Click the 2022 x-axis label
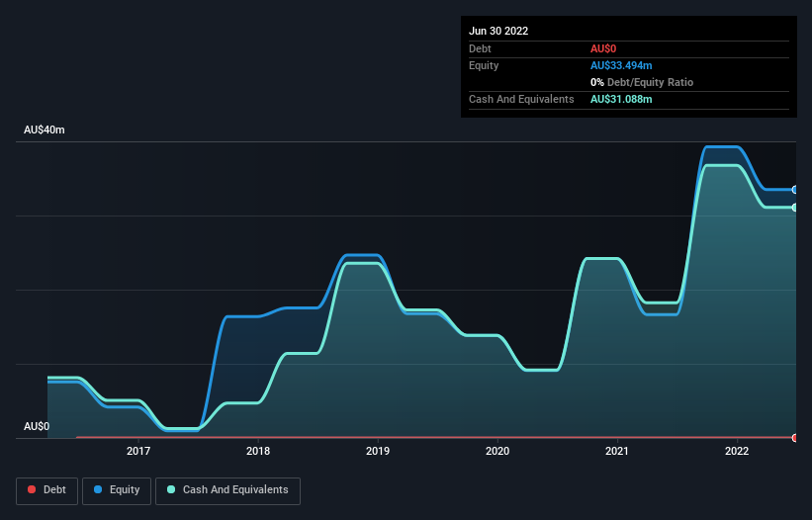Viewport: 812px width, 520px height. pos(737,451)
